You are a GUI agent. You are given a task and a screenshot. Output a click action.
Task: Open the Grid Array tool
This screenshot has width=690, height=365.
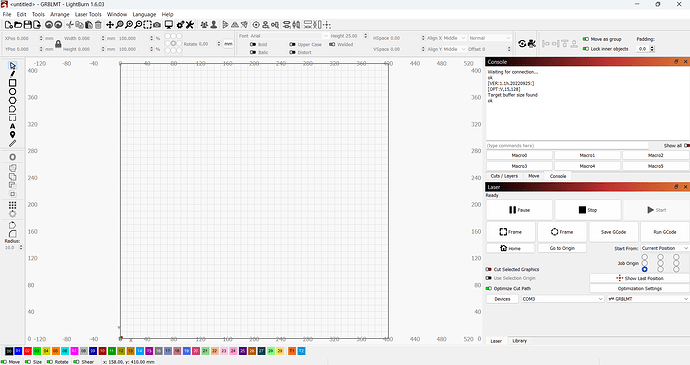[12, 205]
